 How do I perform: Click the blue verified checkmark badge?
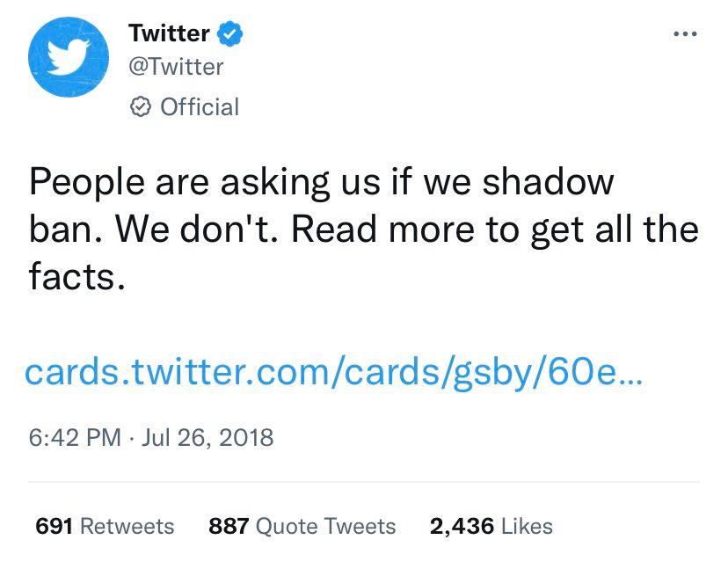(x=230, y=33)
